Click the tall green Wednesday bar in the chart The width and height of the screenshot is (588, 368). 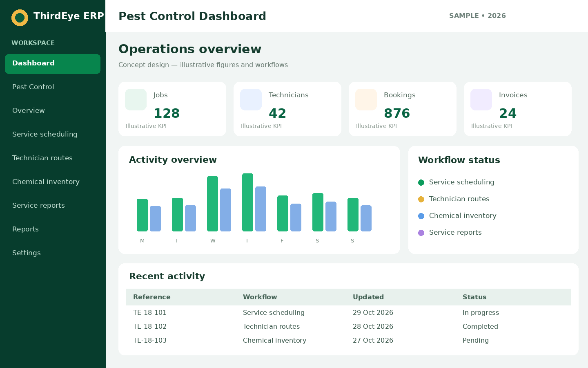tap(212, 204)
